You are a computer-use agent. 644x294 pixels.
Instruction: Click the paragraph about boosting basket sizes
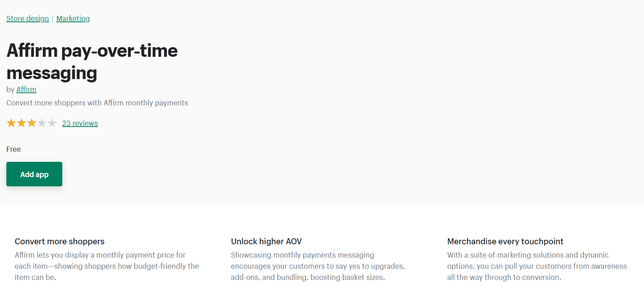tap(318, 266)
